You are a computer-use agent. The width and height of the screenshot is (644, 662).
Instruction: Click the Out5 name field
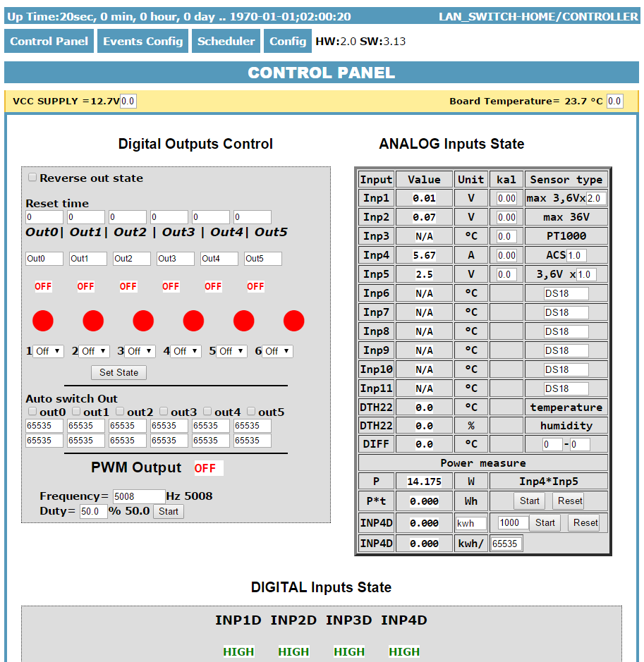coord(263,258)
